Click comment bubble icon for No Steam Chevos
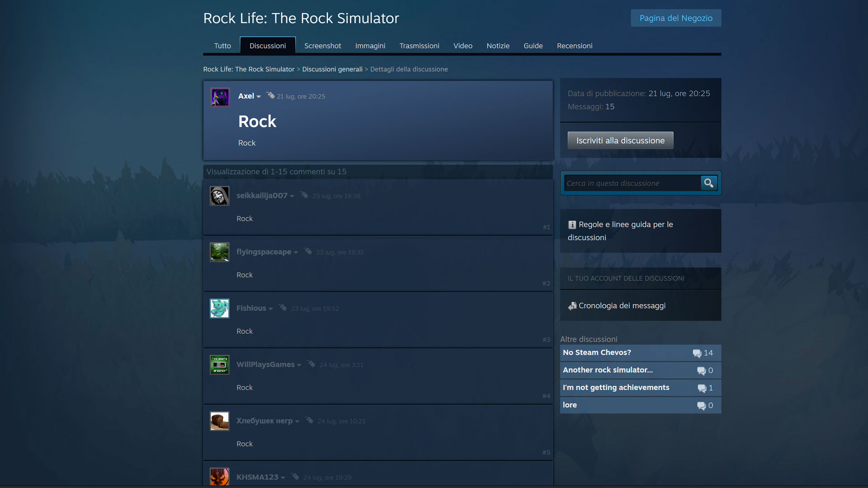This screenshot has height=488, width=868. (x=697, y=353)
